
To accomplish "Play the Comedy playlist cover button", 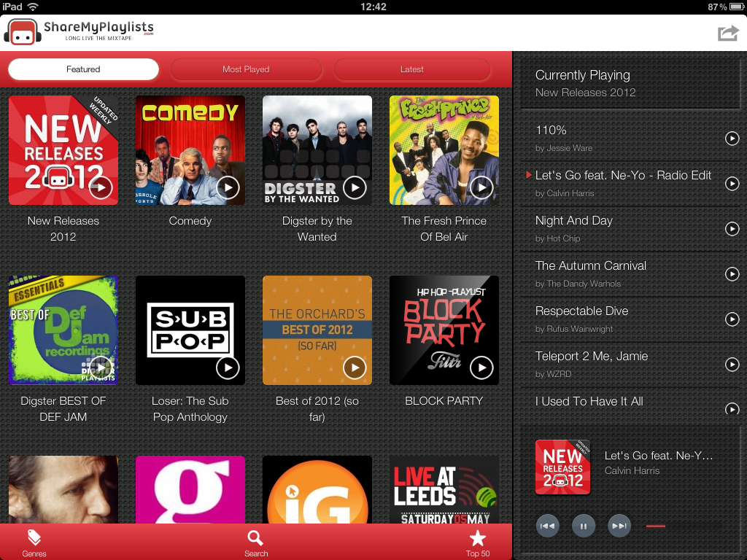I will pos(228,187).
